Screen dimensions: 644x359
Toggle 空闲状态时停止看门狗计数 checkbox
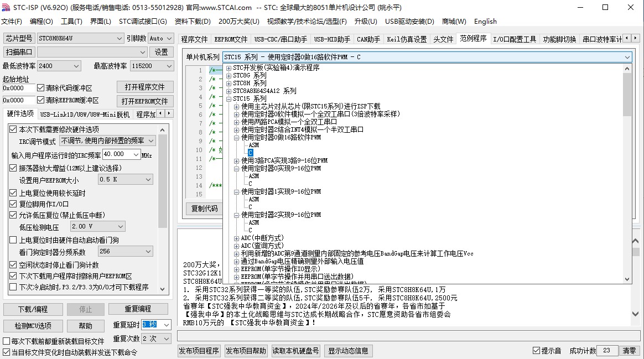coord(13,266)
